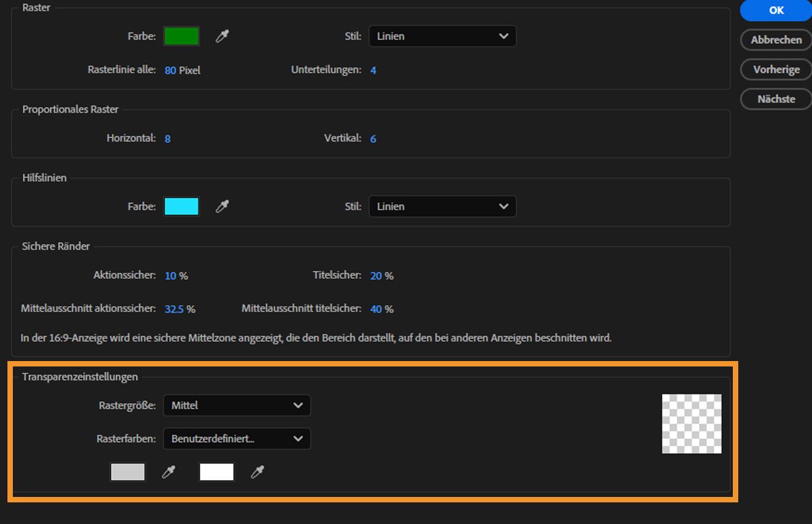Confirm with the OK button
This screenshot has height=524, width=812.
click(776, 10)
